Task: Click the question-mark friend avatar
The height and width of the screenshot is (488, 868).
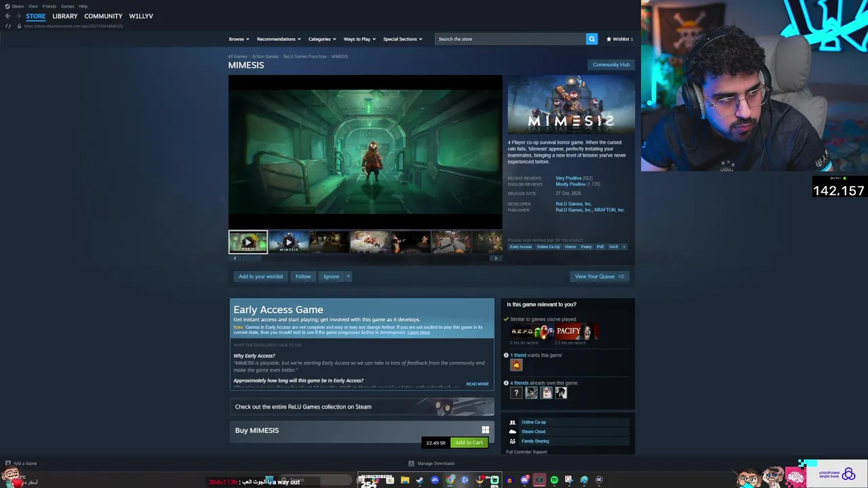Action: (x=516, y=392)
